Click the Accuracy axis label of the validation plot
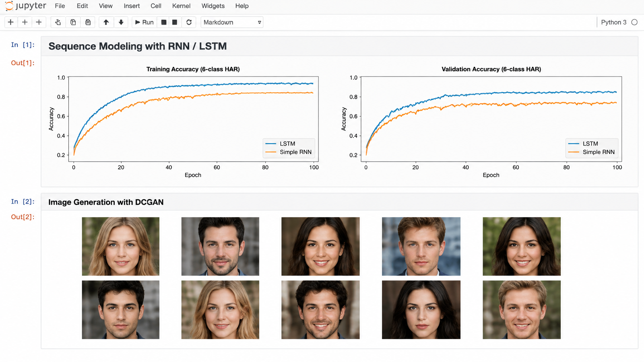The width and height of the screenshot is (644, 362). (x=344, y=119)
